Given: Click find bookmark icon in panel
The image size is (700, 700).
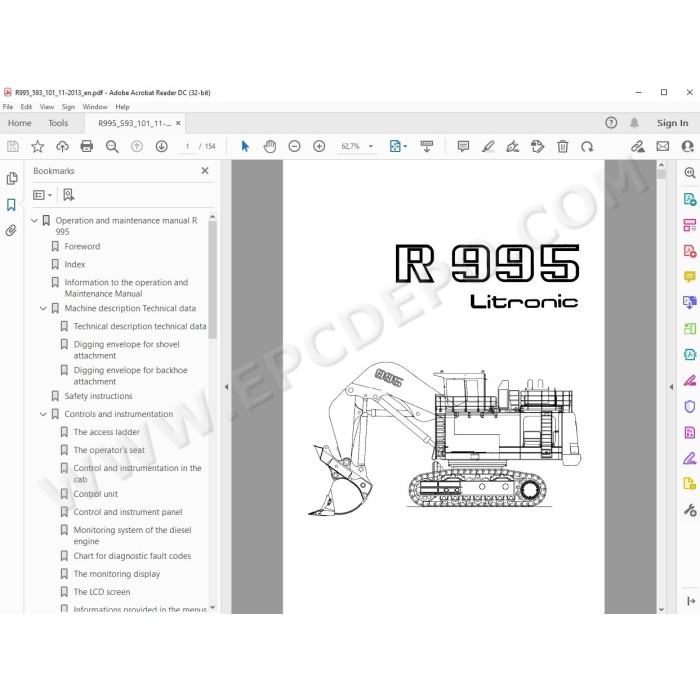Looking at the screenshot, I should pos(69,195).
